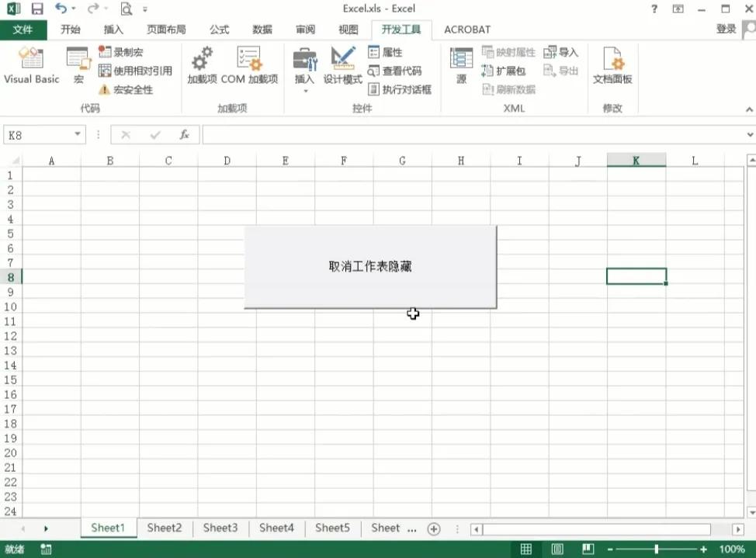Click the Undo arrow
This screenshot has height=558, width=756.
pos(61,9)
